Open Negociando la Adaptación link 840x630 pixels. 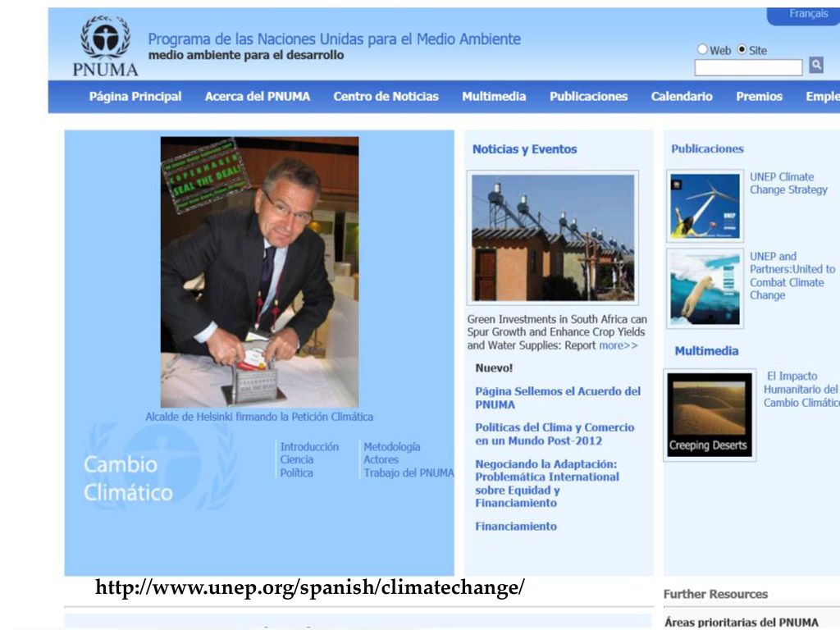[547, 483]
